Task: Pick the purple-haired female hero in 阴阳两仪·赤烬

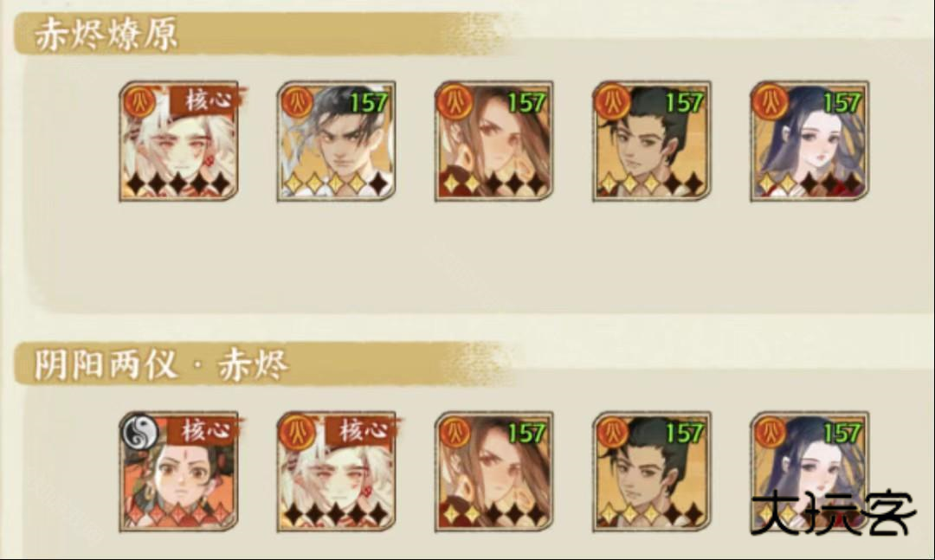Action: [x=809, y=472]
